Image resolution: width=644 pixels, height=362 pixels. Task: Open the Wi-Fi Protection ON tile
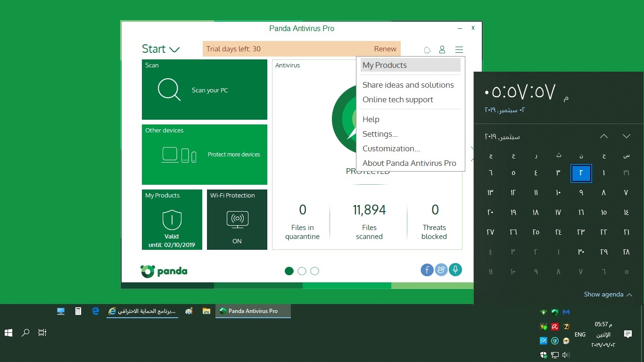237,220
